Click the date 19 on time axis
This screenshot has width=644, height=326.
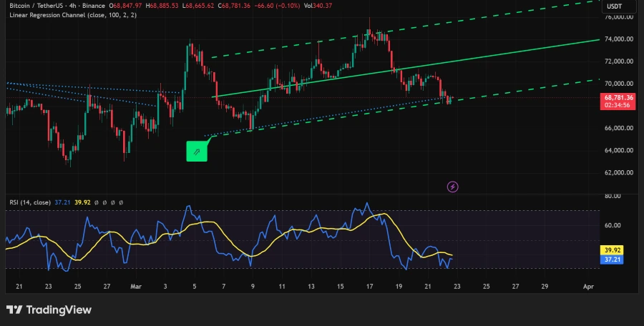point(399,287)
